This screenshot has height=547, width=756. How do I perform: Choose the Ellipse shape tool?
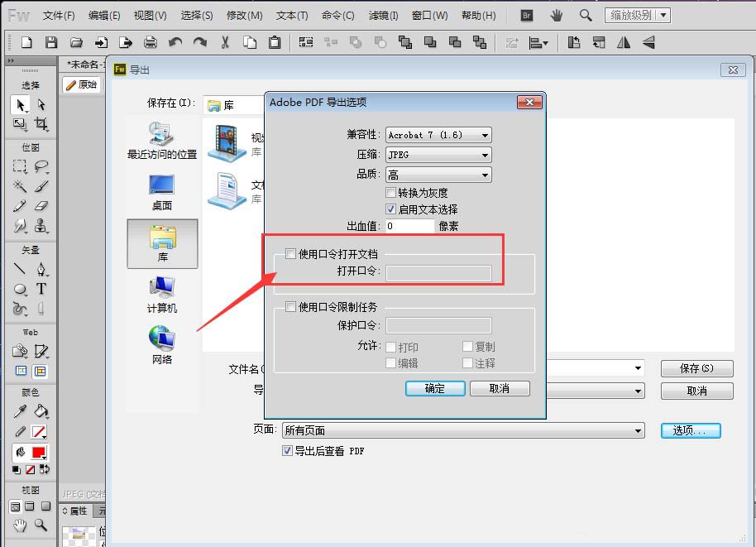click(x=20, y=289)
